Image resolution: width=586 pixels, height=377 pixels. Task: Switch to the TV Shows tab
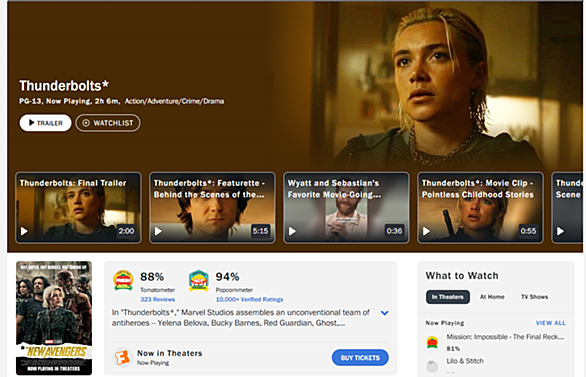point(534,297)
